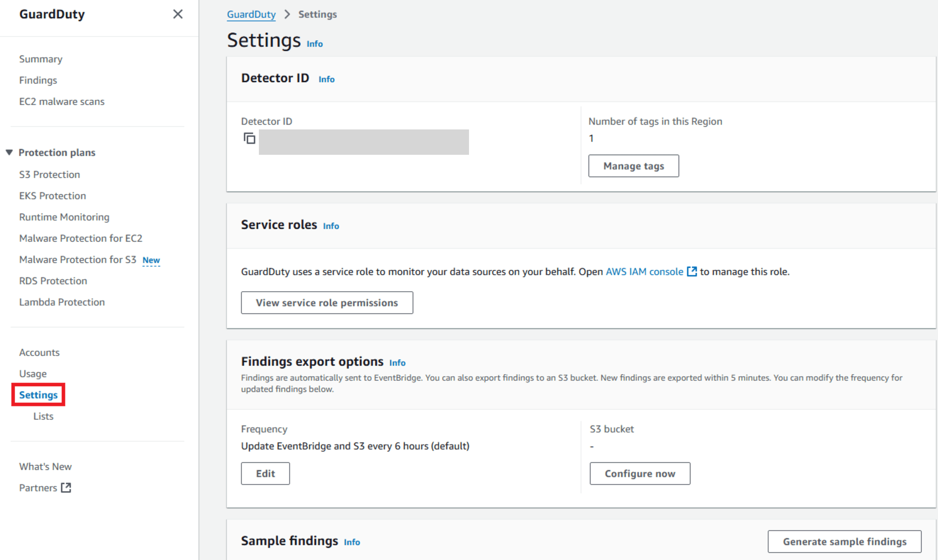Generate sample findings
Image resolution: width=938 pixels, height=560 pixels.
click(x=844, y=541)
